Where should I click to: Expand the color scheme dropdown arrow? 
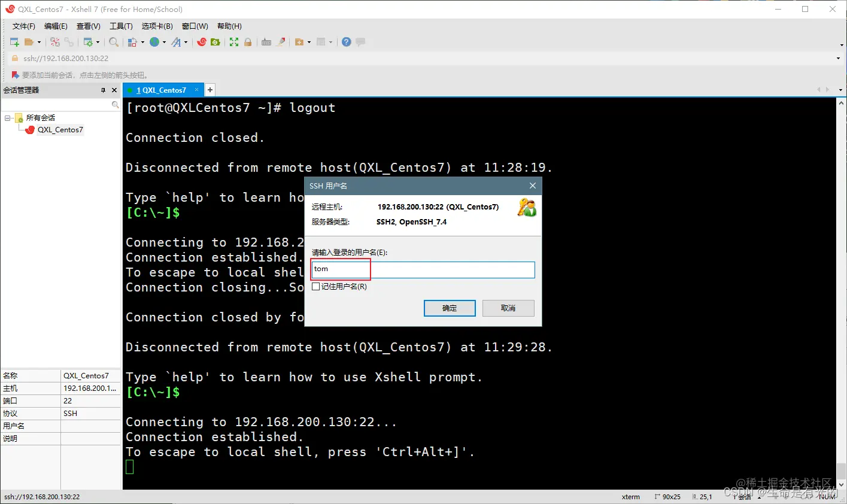(x=142, y=42)
